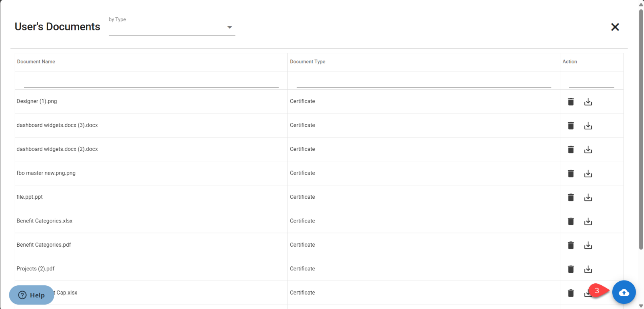The width and height of the screenshot is (644, 309).
Task: Delete Benefit Categories.xlsx document
Action: point(571,221)
